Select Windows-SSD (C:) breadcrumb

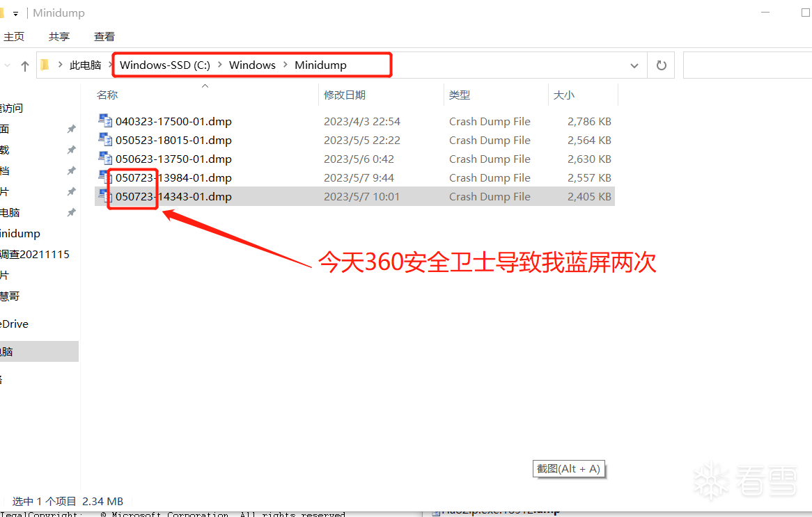(x=164, y=65)
